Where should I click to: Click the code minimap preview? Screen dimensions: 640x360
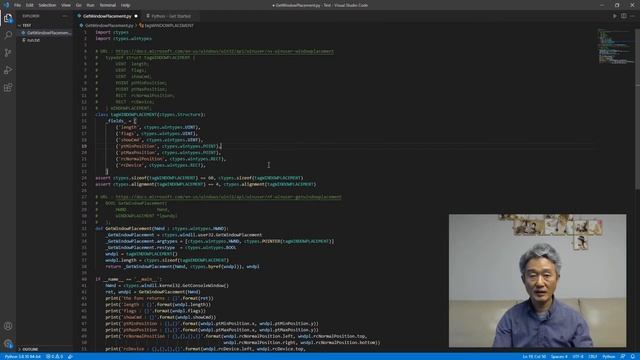point(616,46)
